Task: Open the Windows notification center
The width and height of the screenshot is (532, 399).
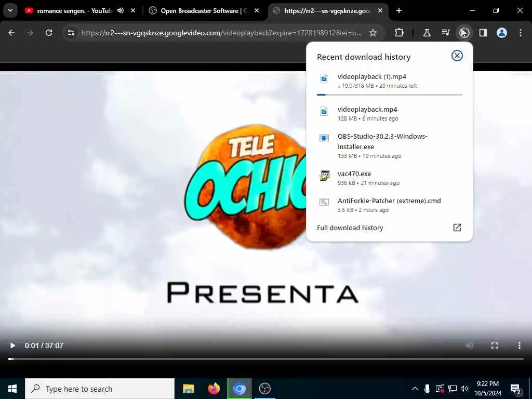Action: click(516, 389)
